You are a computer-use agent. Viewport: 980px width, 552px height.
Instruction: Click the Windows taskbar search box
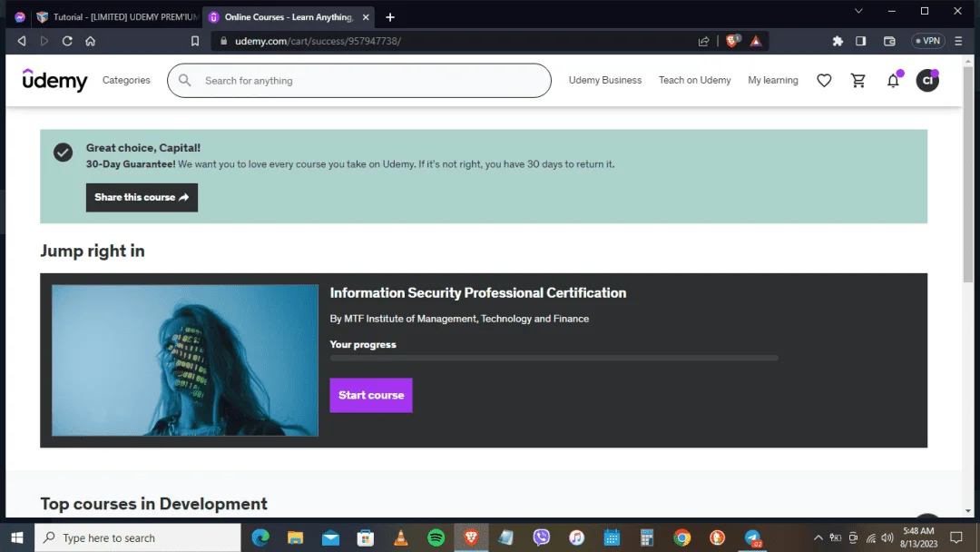coord(138,537)
